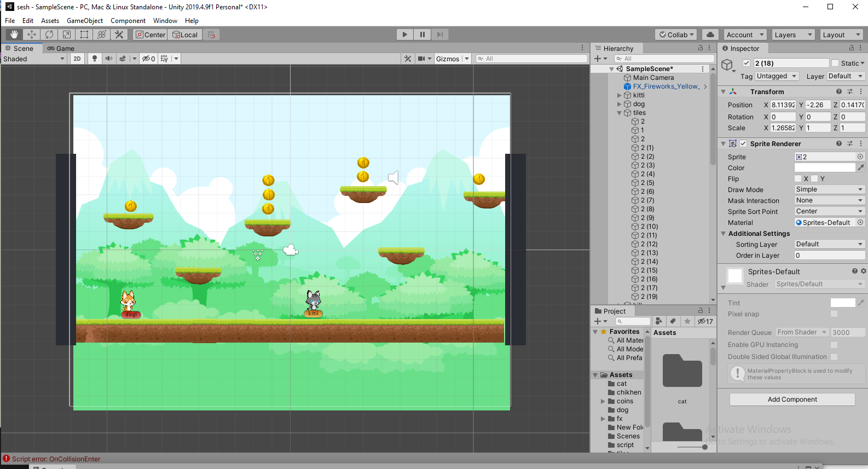Start Play mode
Screen dimensions: 868x469
pyautogui.click(x=405, y=34)
